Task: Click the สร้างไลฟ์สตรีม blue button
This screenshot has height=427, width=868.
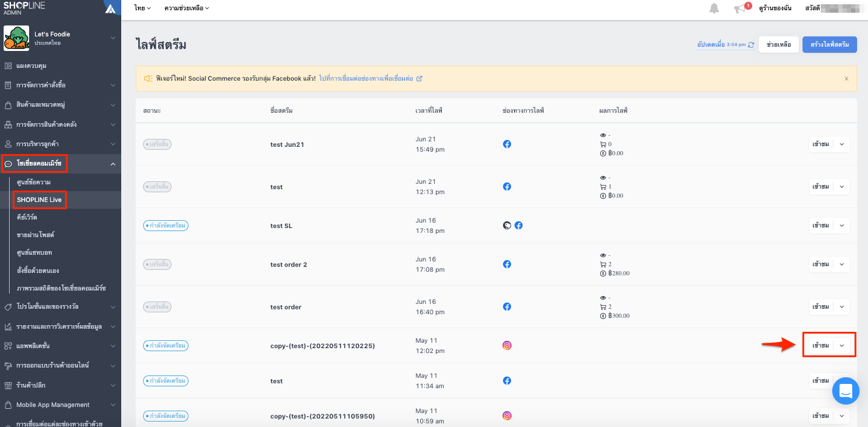Action: tap(830, 45)
